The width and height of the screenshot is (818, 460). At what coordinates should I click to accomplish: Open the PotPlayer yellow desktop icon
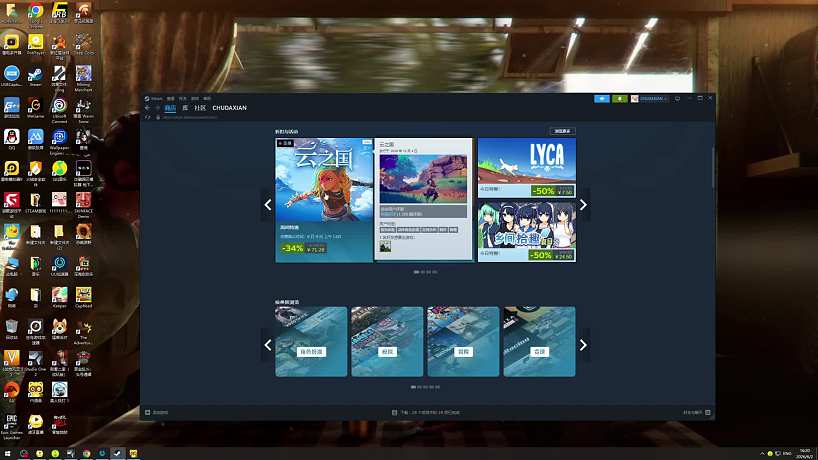(x=35, y=44)
